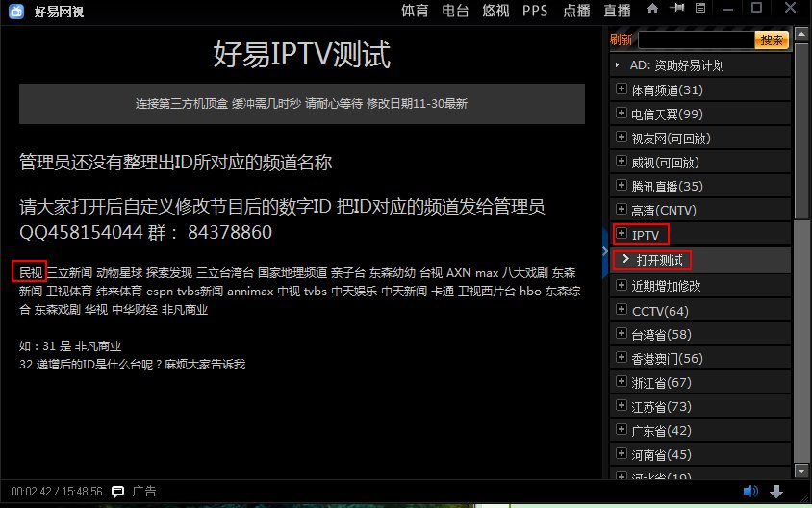Mute audio with the speaker icon

click(749, 491)
